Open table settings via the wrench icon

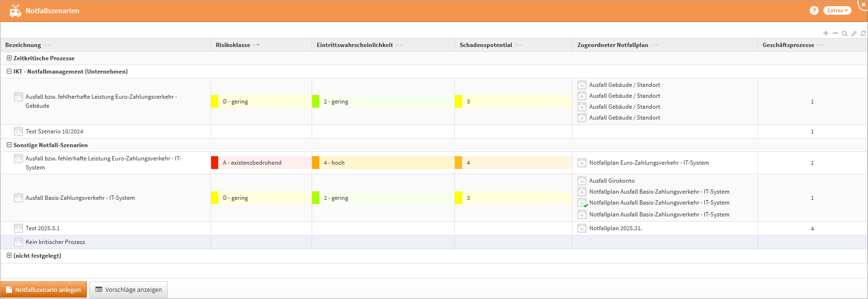point(854,33)
